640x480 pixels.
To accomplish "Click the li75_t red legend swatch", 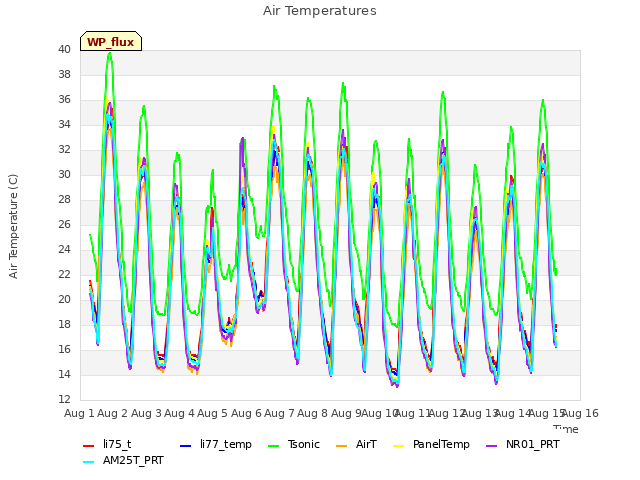I will coord(89,446).
